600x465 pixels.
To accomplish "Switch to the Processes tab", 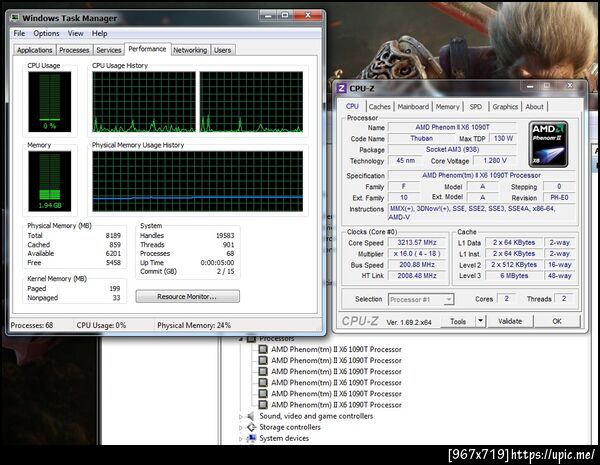I will [x=74, y=50].
